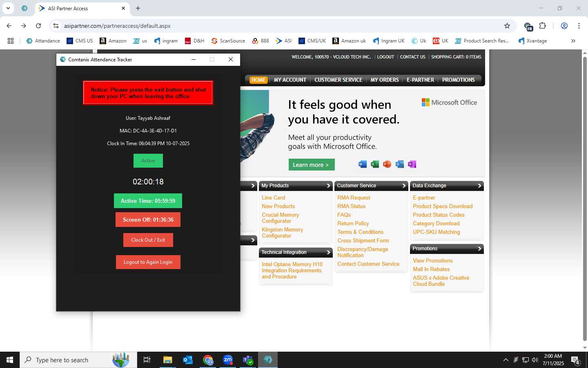Open the tab search dropdown
Screen dimensions: 588x368
(x=8, y=8)
